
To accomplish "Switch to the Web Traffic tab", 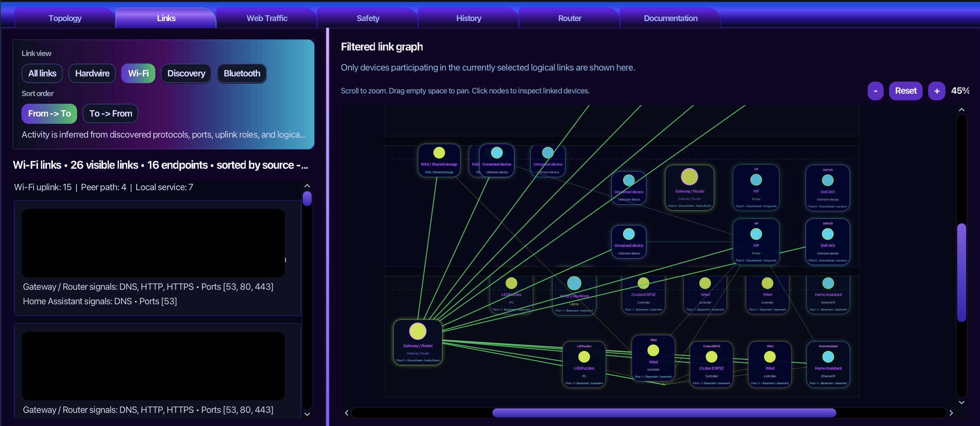I will coord(267,18).
